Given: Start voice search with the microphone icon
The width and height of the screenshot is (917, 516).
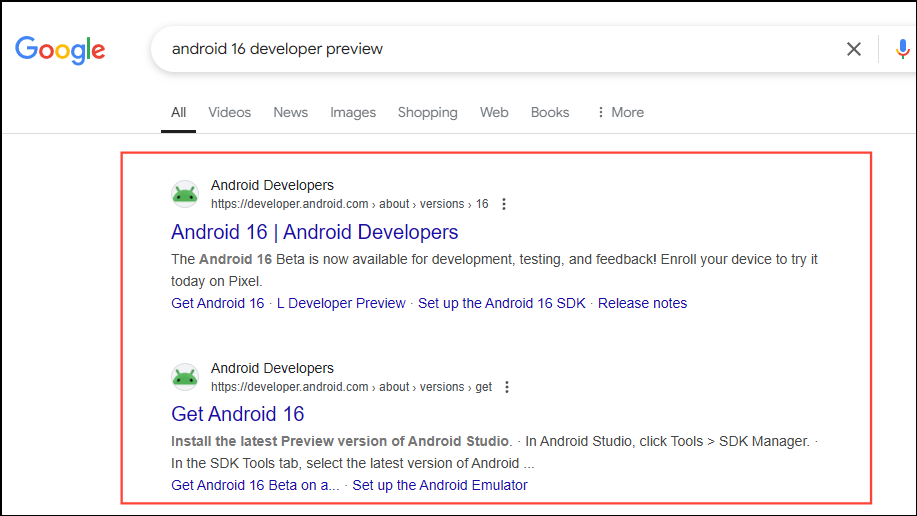Looking at the screenshot, I should point(902,49).
